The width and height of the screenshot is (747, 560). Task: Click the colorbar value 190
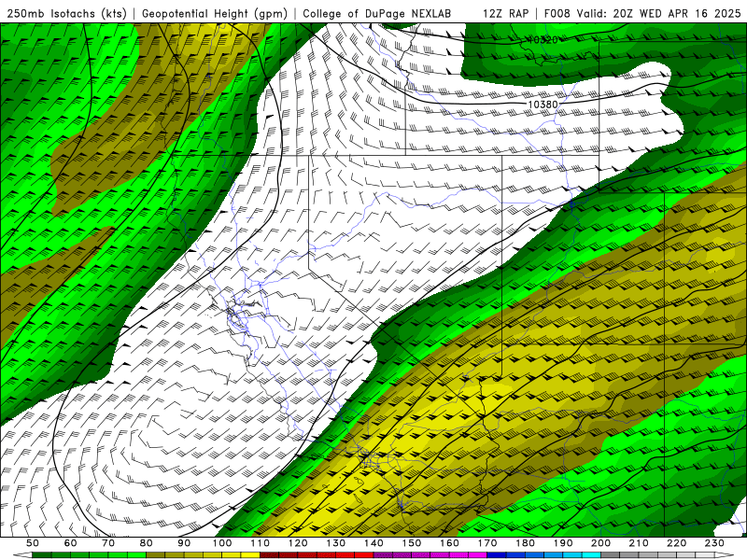[563, 543]
